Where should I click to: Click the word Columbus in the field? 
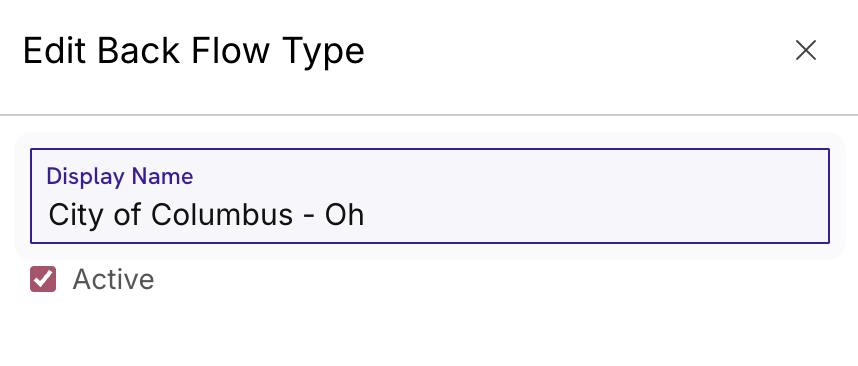pyautogui.click(x=222, y=214)
